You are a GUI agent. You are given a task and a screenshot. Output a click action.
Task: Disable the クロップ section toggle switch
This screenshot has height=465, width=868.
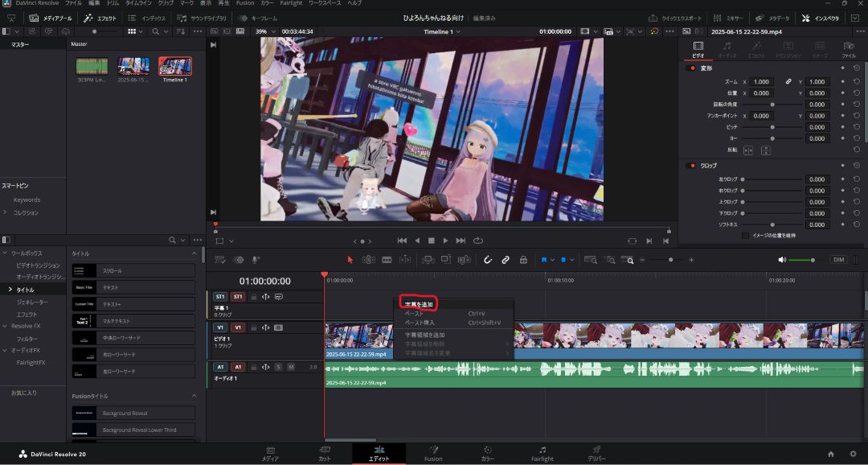[x=690, y=165]
